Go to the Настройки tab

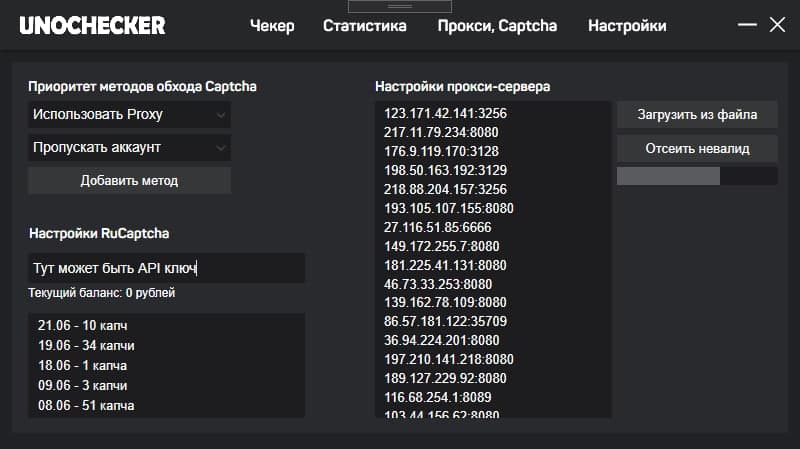[627, 26]
